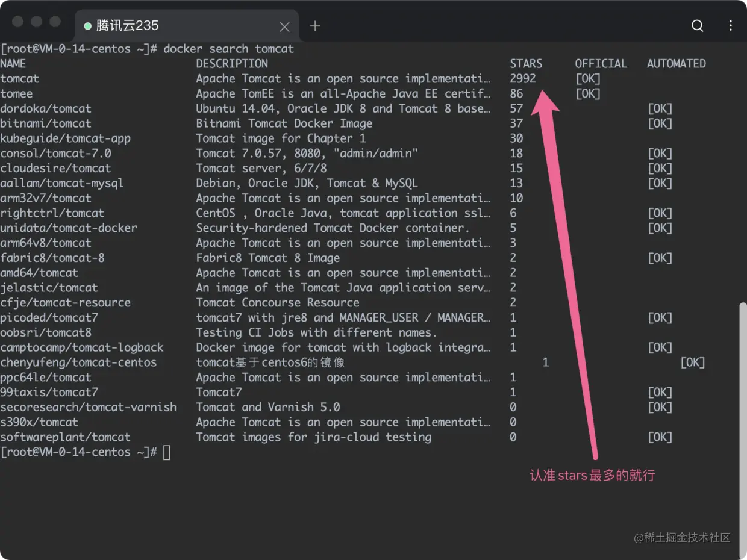Viewport: 747px width, 560px height.
Task: Click the command prompt cursor on last line
Action: coord(167,452)
